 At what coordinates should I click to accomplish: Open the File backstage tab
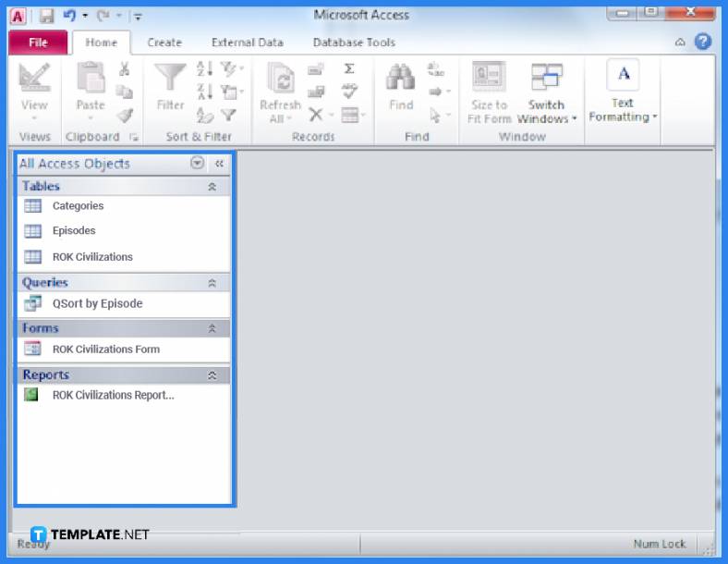(38, 43)
